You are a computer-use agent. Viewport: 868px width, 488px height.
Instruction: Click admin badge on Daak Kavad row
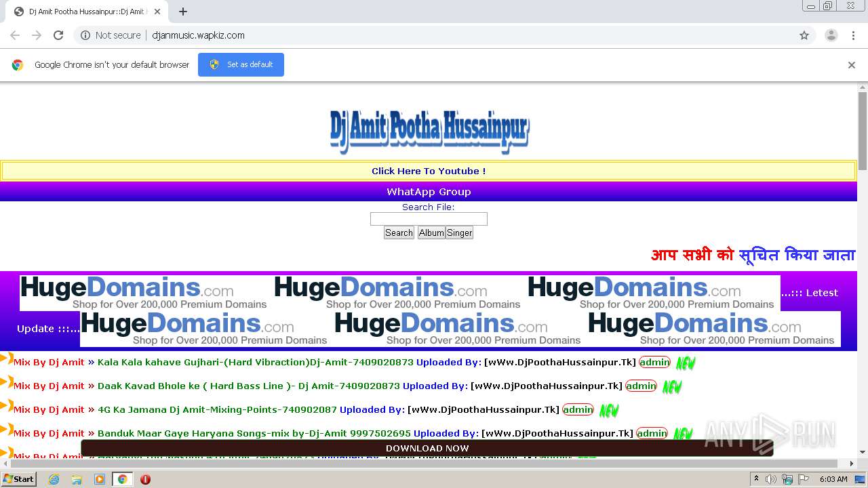[x=641, y=386]
